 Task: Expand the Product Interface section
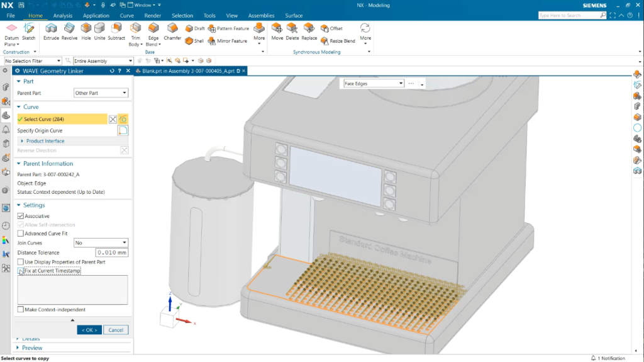pyautogui.click(x=23, y=141)
